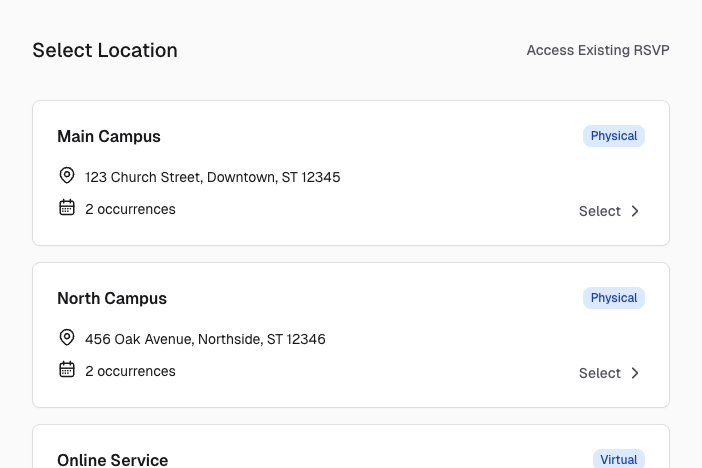702x468 pixels.
Task: Open the Access Existing RSVP link
Action: (598, 50)
